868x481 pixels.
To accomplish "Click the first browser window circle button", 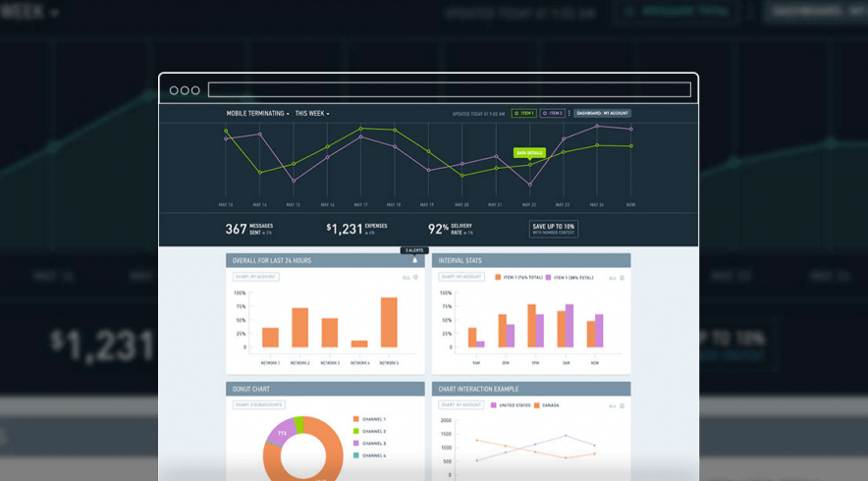I will [x=174, y=90].
